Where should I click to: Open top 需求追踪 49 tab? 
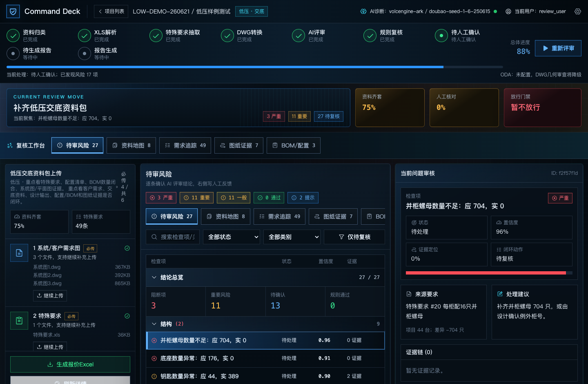[185, 145]
